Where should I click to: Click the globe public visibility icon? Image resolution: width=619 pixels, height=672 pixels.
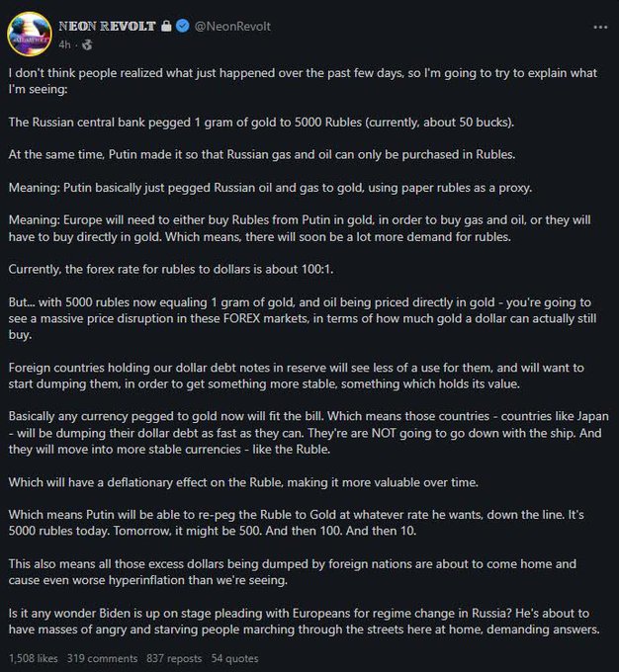87,44
